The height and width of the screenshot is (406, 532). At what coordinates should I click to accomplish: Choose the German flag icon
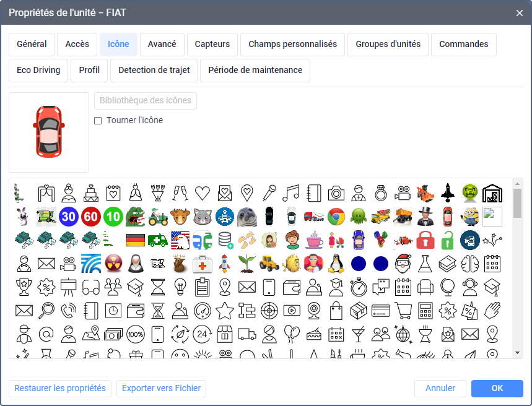click(136, 240)
